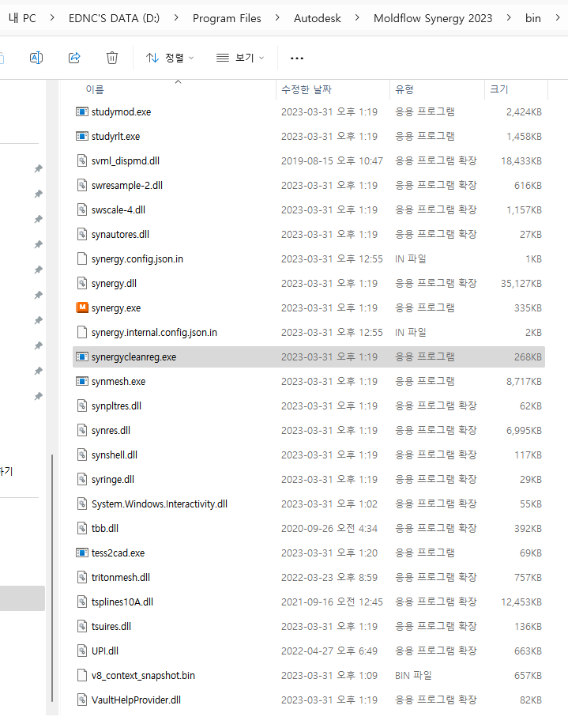Screen dimensions: 568x728
Task: Click breadcrumb chevron after bin
Action: point(557,17)
